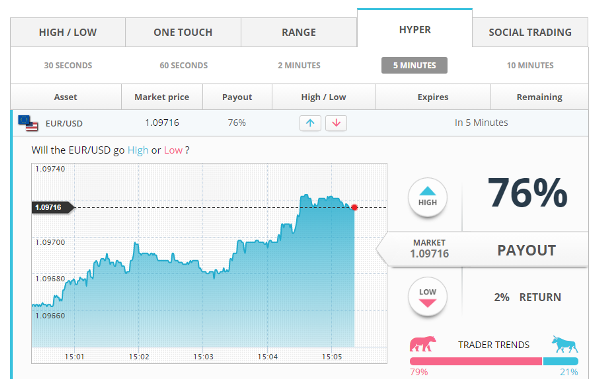Click the red down arrow in EUR/USD row
This screenshot has width=600, height=379.
pyautogui.click(x=336, y=123)
